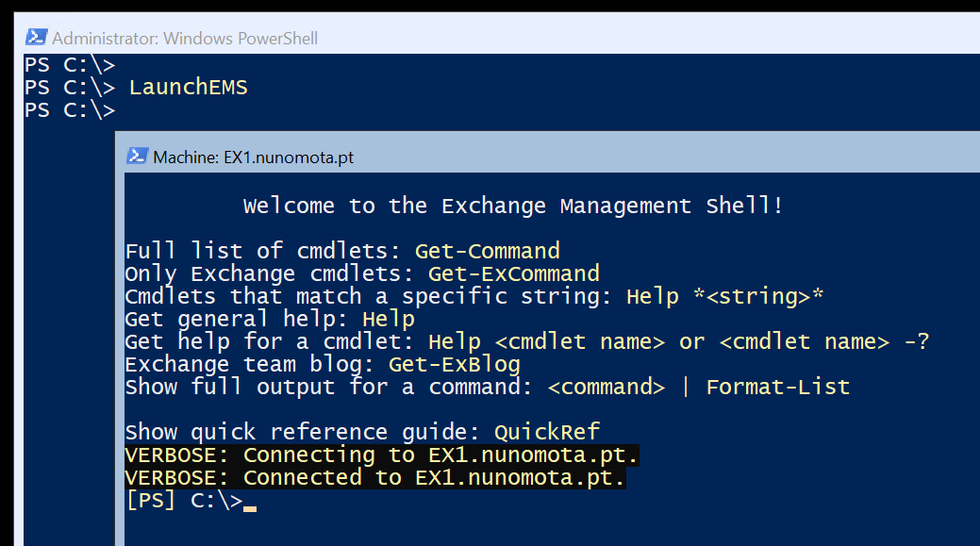
Task: Click the Help <cmdlet name> text
Action: click(x=546, y=341)
